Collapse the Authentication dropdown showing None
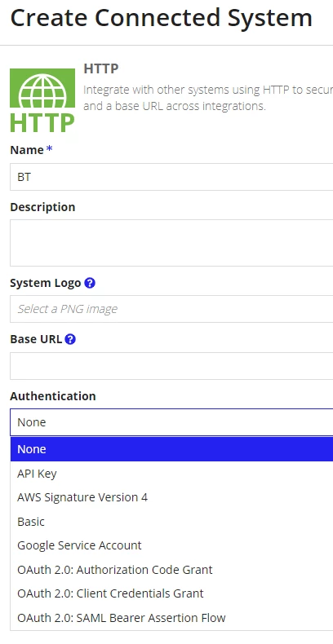Image resolution: width=333 pixels, height=644 pixels. (171, 422)
